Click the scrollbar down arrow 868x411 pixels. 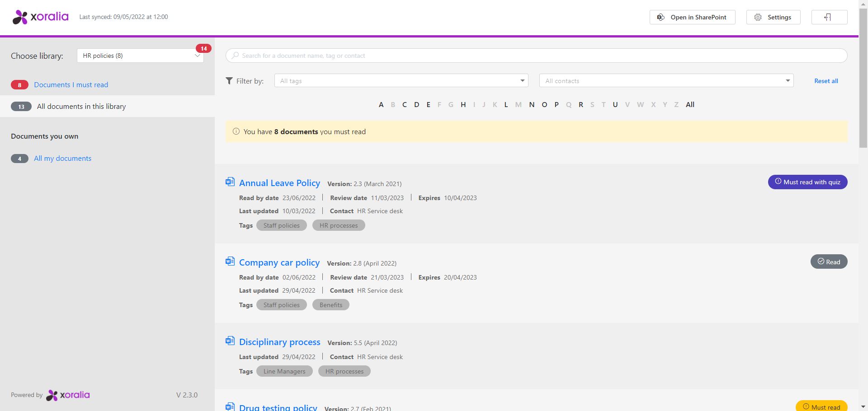pos(863,406)
